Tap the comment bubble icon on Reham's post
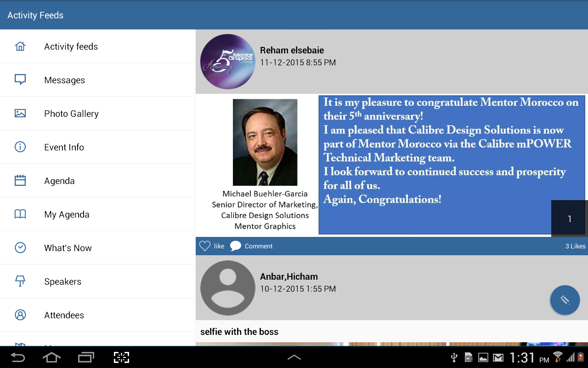The width and height of the screenshot is (588, 368). click(x=236, y=246)
